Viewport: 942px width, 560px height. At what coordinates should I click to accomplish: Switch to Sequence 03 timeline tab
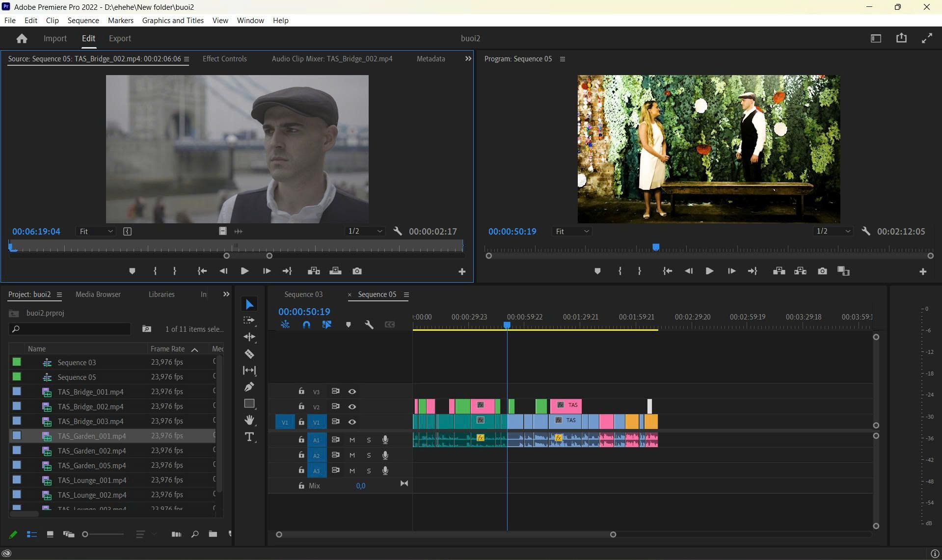303,294
